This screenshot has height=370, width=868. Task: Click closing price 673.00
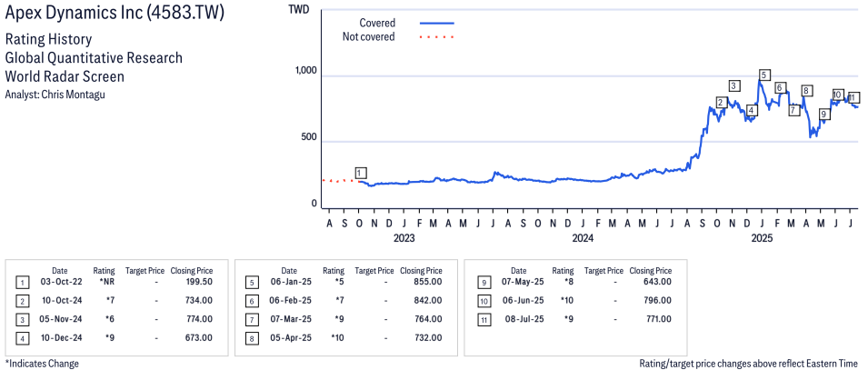199,337
